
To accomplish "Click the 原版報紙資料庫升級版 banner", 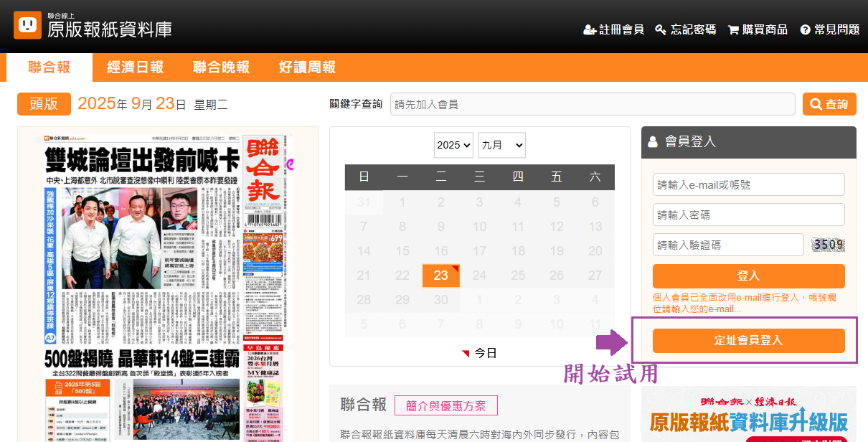I will click(749, 415).
